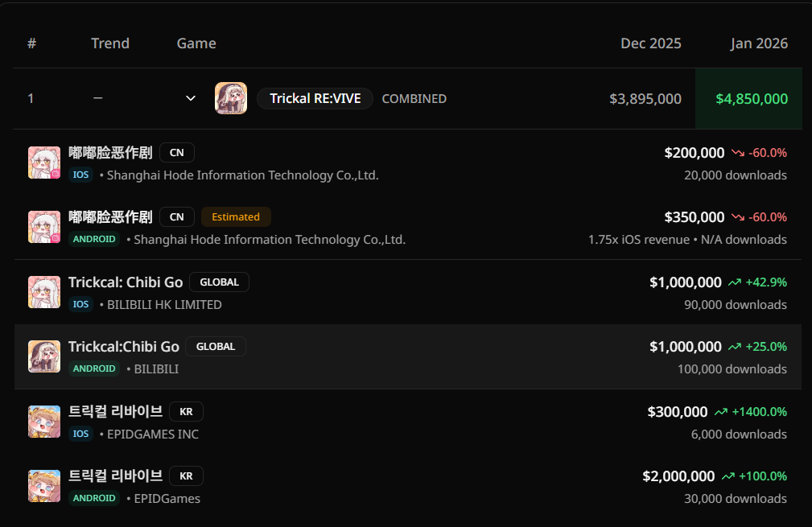Click the downward trend icon beside $350,000

tap(738, 217)
